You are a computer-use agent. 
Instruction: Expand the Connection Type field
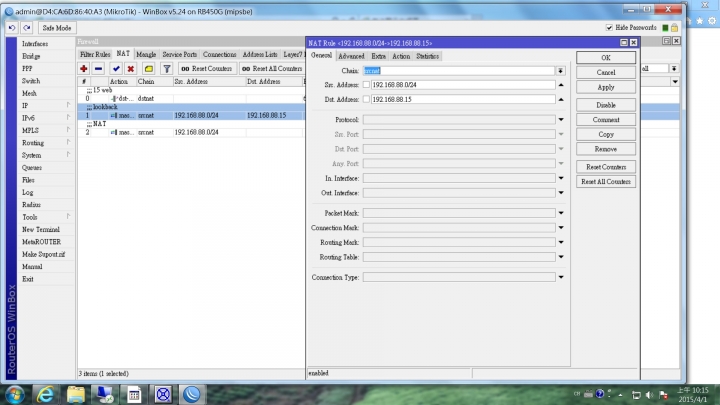[x=561, y=277]
